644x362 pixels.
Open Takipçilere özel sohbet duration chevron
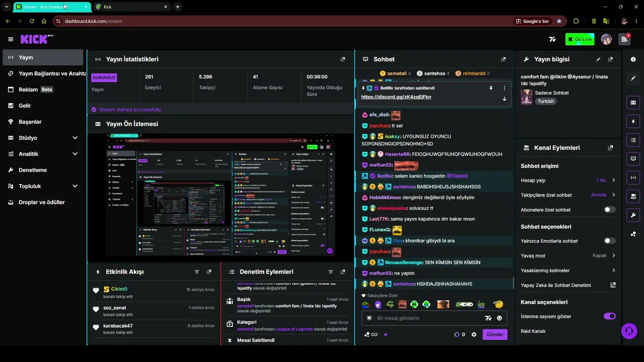tap(613, 195)
